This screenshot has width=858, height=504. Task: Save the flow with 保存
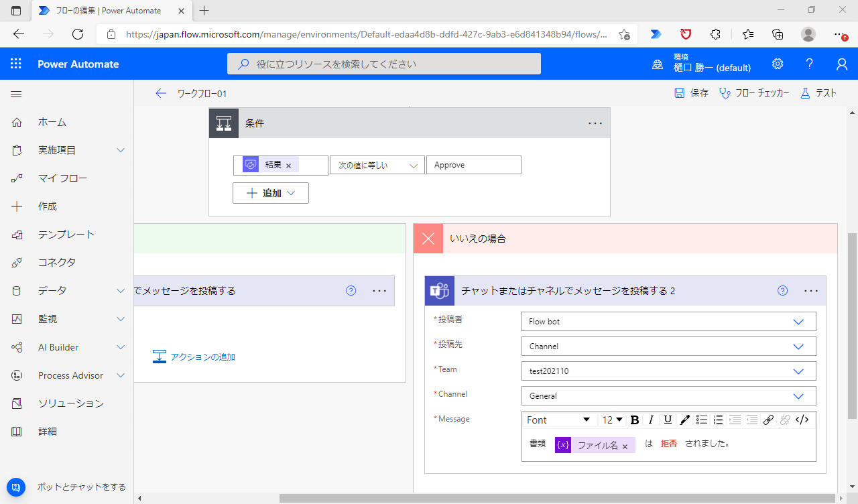691,93
